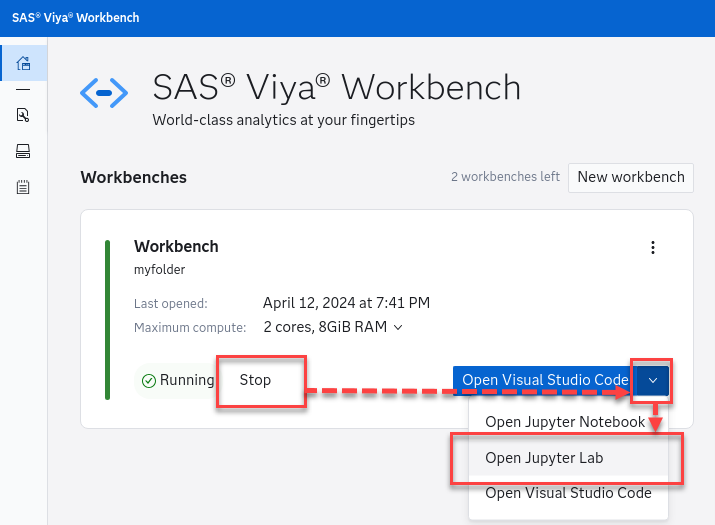Click the green Running status checkmark

coord(148,381)
